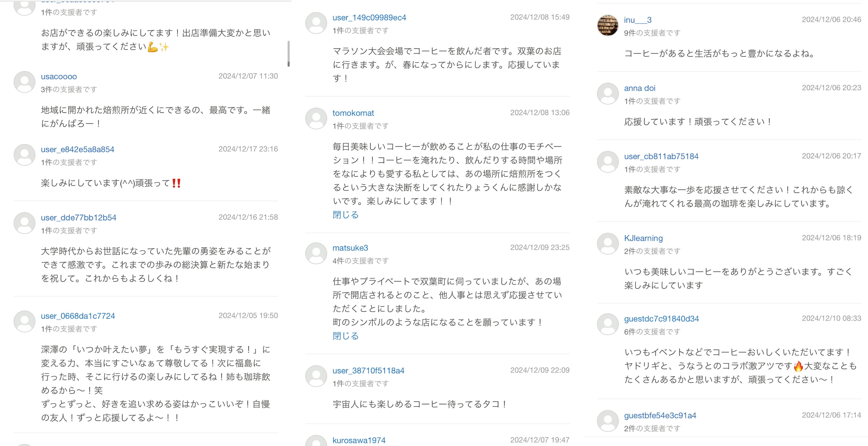Open user_e842e5a8a854 username link

77,149
